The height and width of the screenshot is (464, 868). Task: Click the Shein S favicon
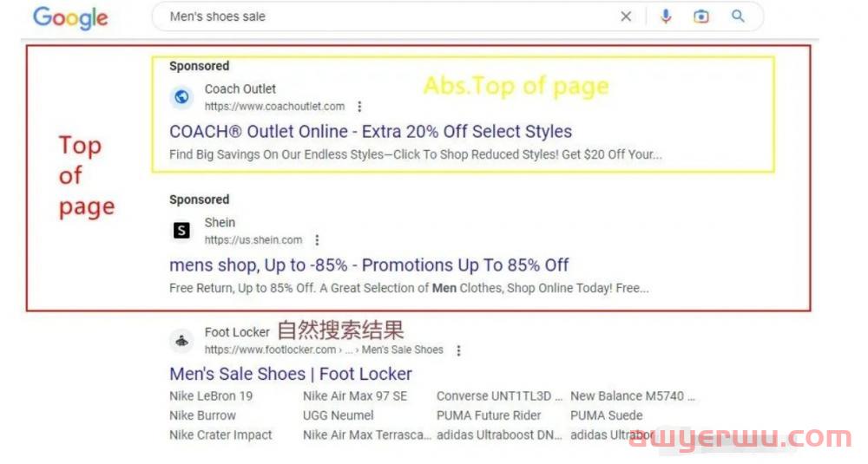181,231
